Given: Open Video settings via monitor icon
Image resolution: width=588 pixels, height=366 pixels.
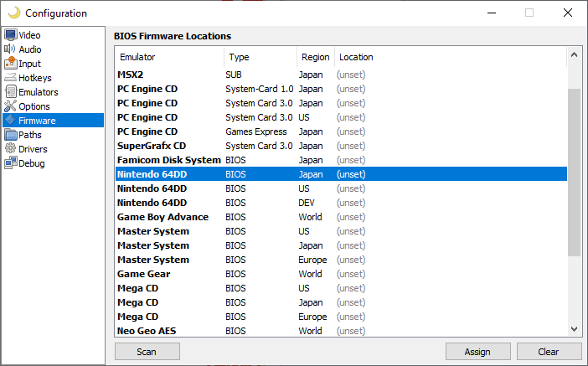Looking at the screenshot, I should (11, 35).
